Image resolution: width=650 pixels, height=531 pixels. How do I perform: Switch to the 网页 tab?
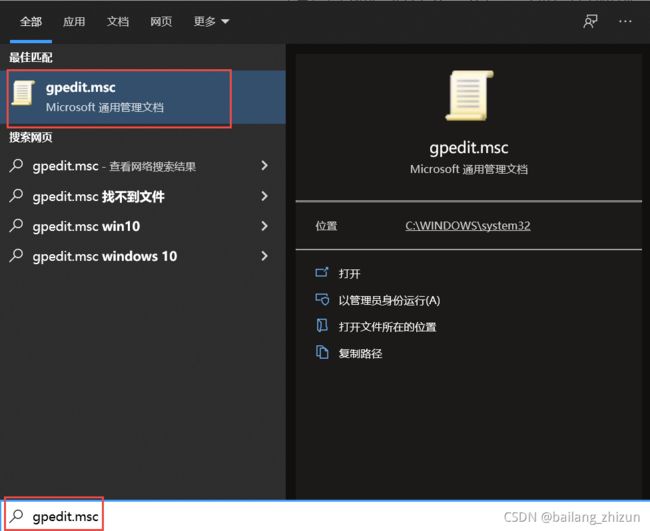pyautogui.click(x=161, y=22)
